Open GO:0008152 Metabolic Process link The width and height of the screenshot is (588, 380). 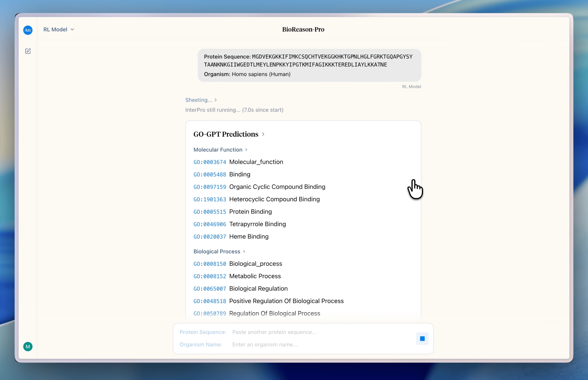210,276
